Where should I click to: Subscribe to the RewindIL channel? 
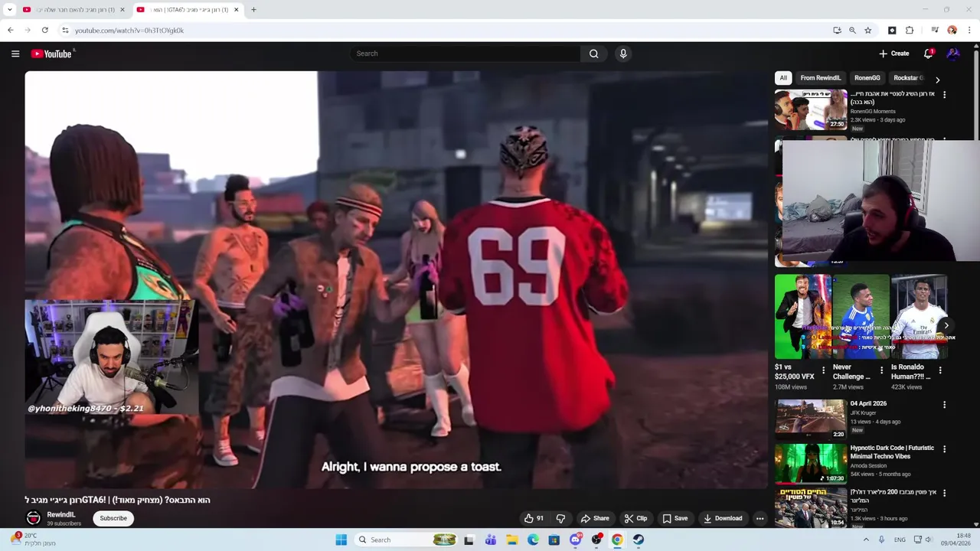[x=113, y=518]
